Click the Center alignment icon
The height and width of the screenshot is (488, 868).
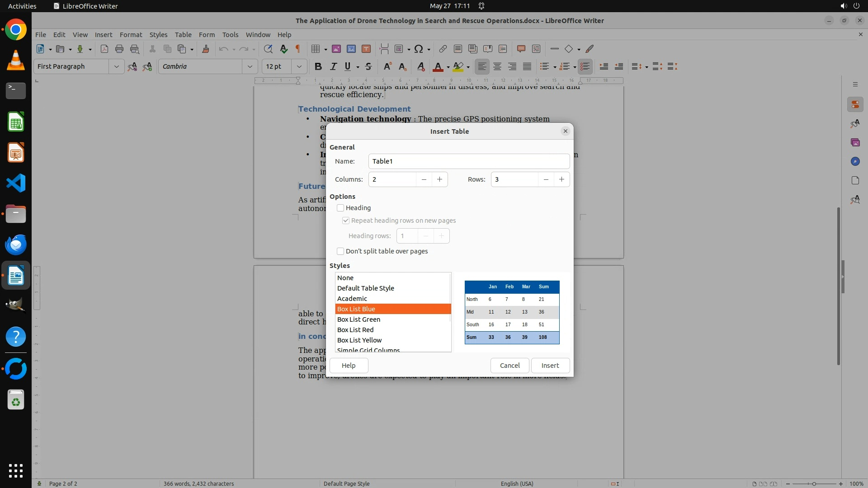coord(497,66)
